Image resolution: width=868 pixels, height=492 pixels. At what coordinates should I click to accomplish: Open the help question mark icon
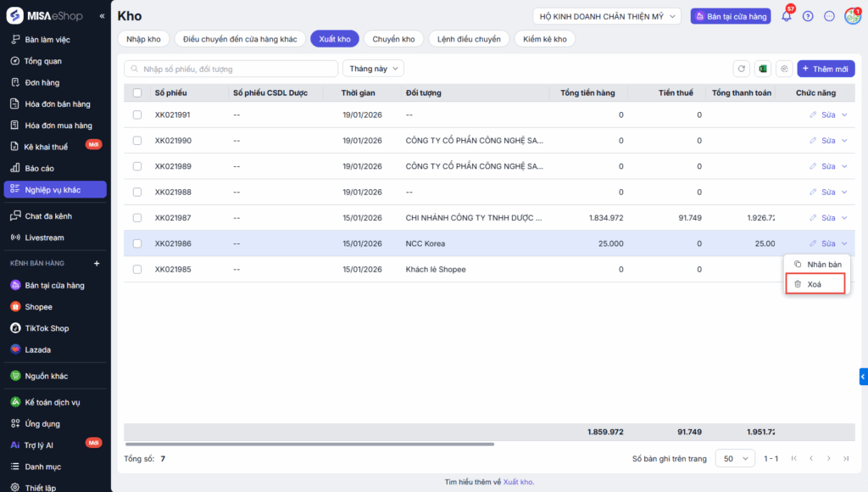808,16
